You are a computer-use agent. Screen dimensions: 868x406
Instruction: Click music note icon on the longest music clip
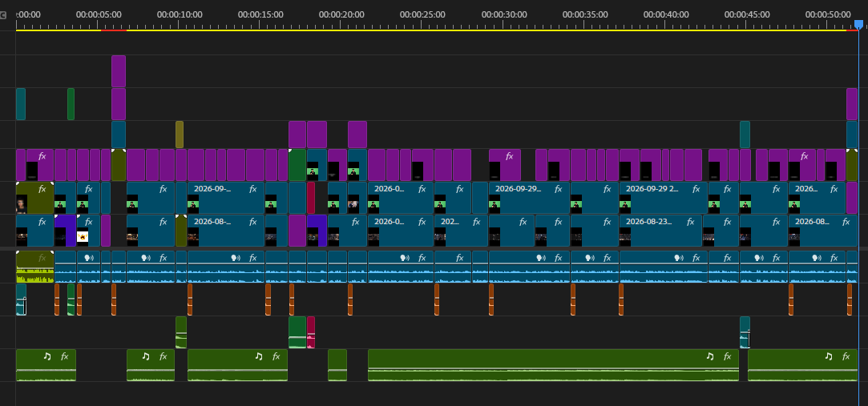[x=710, y=356]
